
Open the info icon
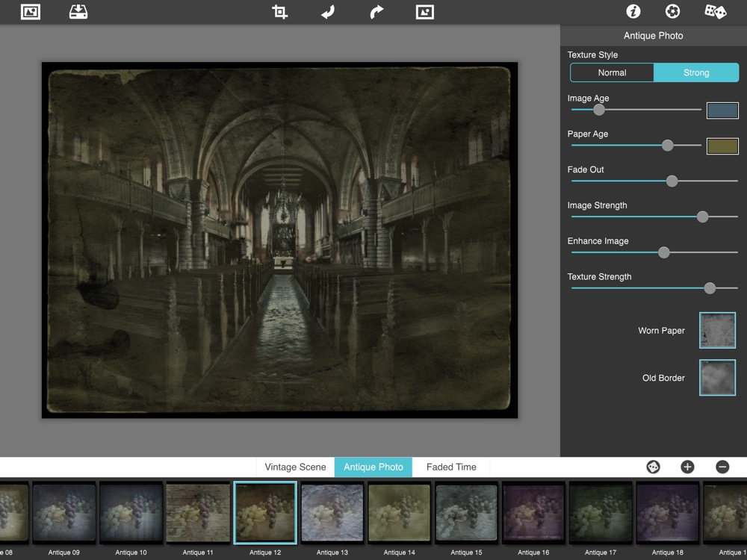pyautogui.click(x=633, y=12)
